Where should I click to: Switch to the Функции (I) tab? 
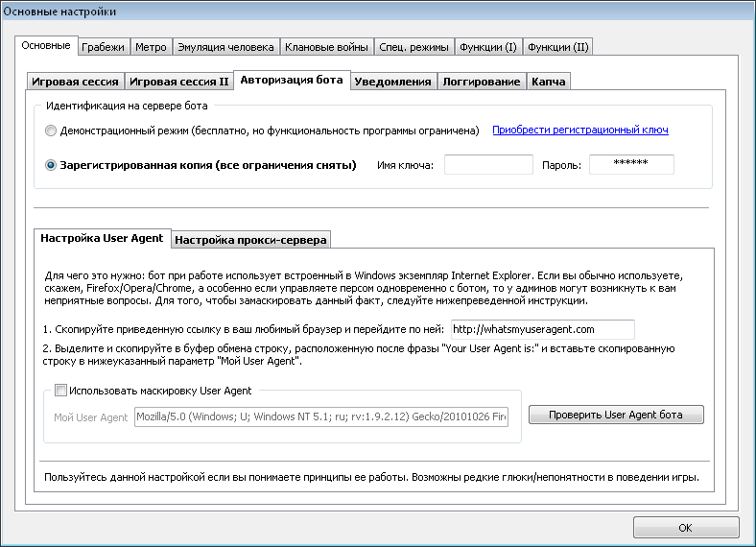(x=488, y=47)
